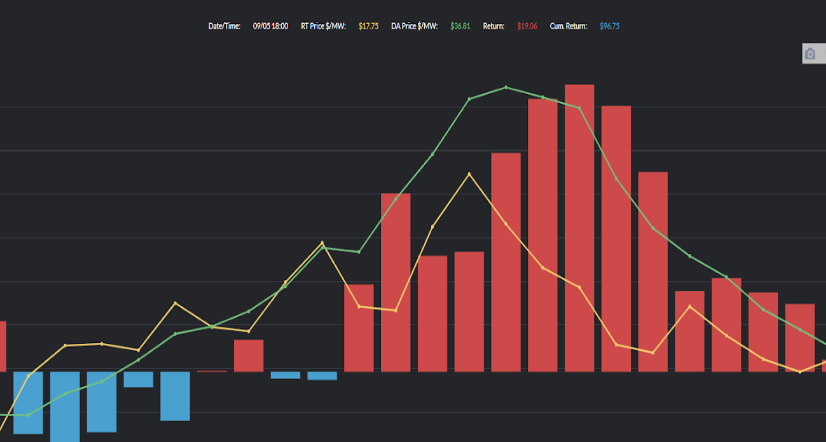This screenshot has height=442, width=826.
Task: Click the camera download-plot icon
Action: click(x=810, y=54)
